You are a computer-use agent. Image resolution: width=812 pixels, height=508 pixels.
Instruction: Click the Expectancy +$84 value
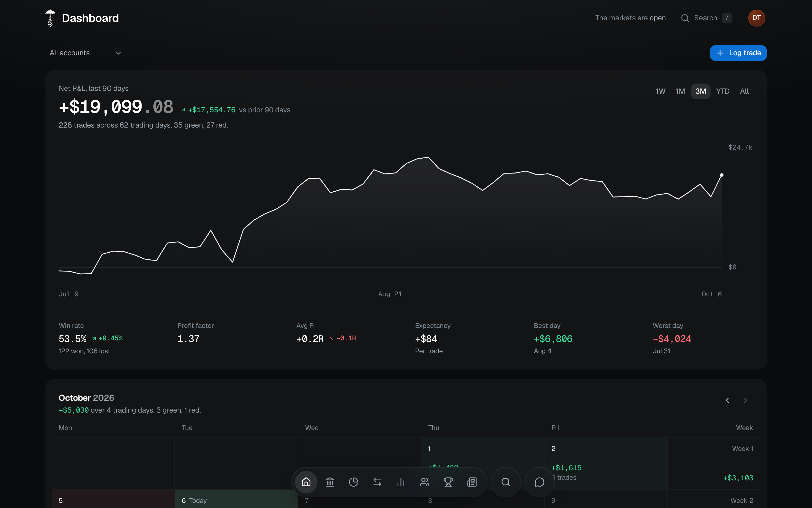click(426, 339)
